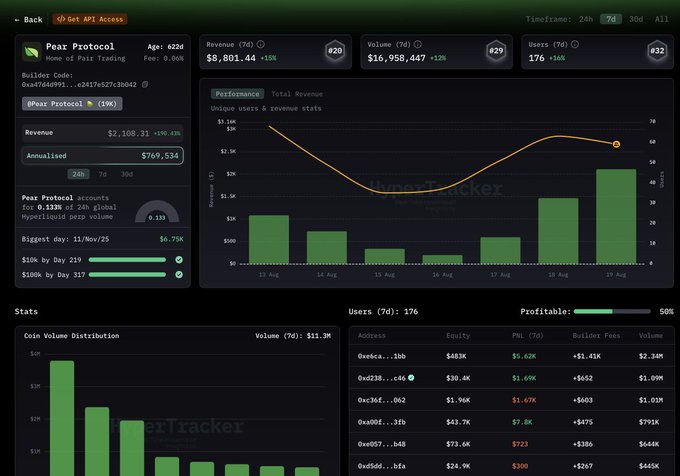The height and width of the screenshot is (476, 680).
Task: Show info for Volume (7d)
Action: pyautogui.click(x=418, y=44)
